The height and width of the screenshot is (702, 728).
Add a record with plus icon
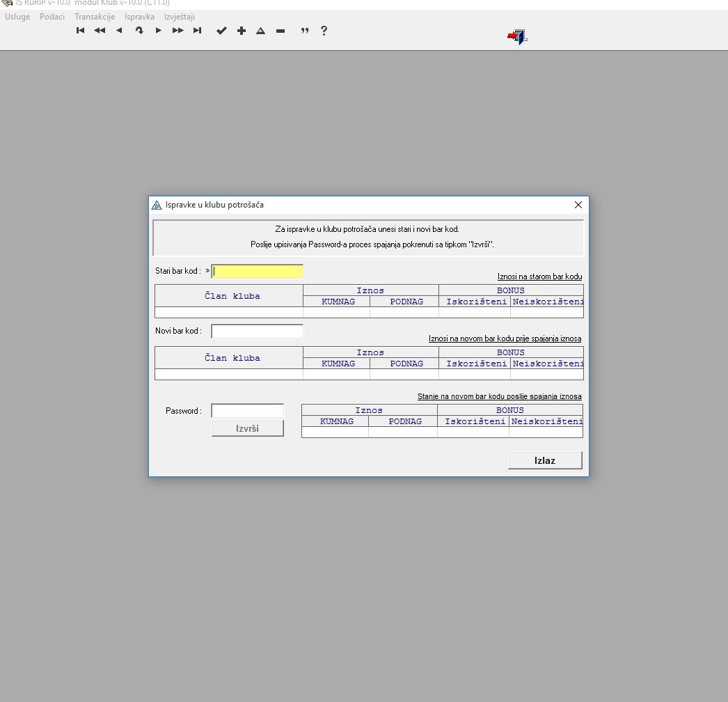tap(242, 31)
